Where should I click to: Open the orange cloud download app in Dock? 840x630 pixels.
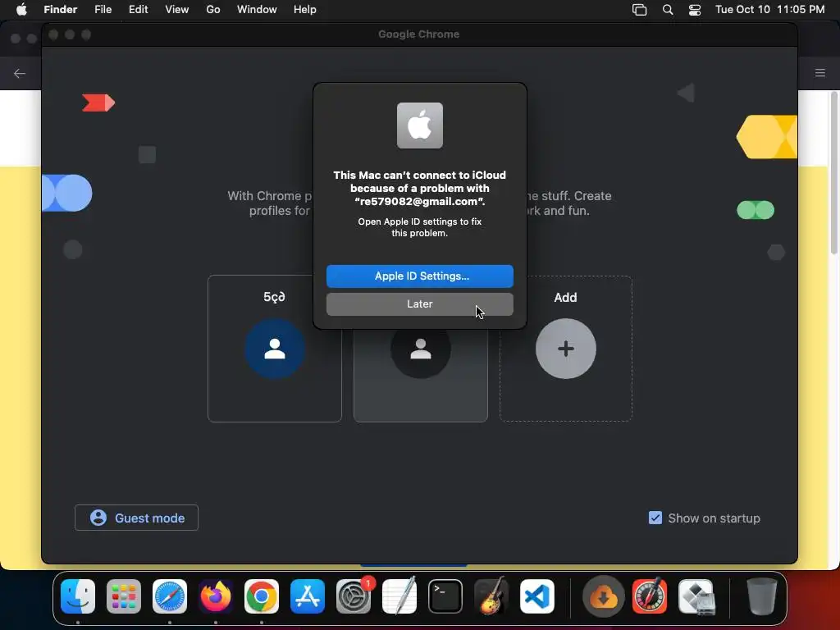click(x=604, y=596)
